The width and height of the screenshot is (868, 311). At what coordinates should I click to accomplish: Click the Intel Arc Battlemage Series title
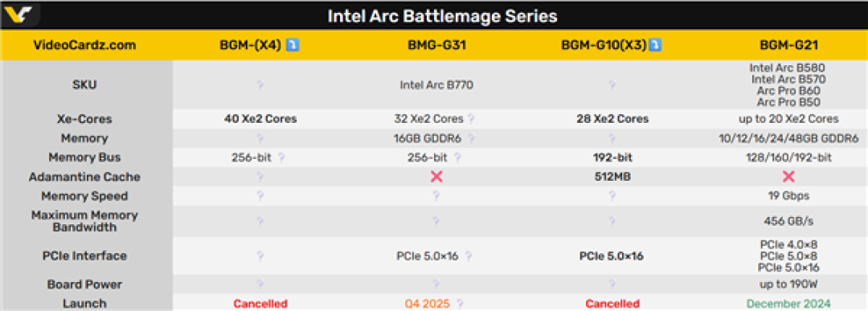click(x=442, y=16)
